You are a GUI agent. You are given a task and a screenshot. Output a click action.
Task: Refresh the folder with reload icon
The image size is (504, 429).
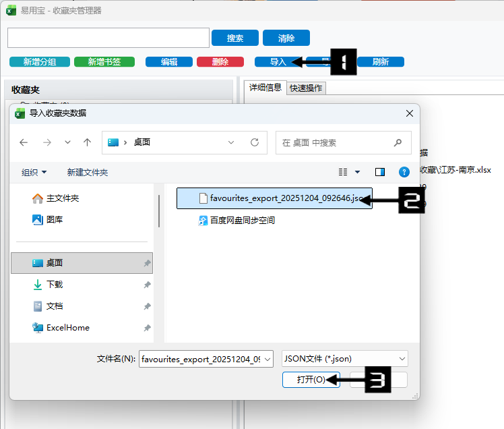pos(254,142)
